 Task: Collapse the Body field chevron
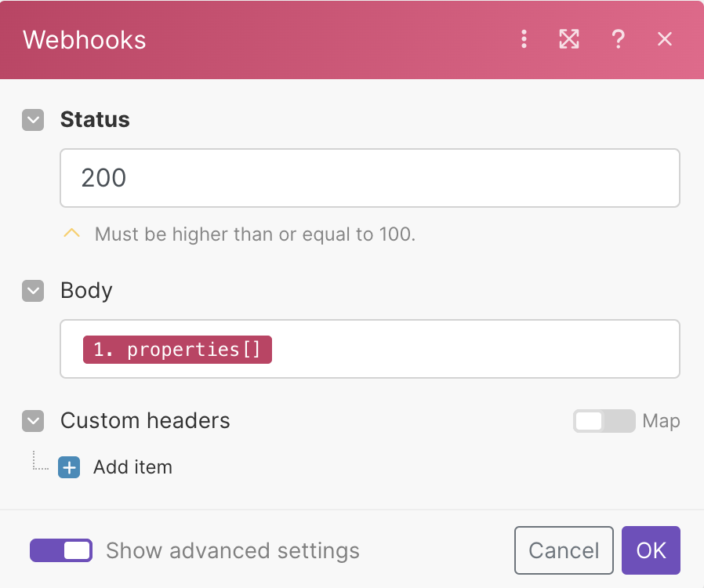[x=33, y=291]
